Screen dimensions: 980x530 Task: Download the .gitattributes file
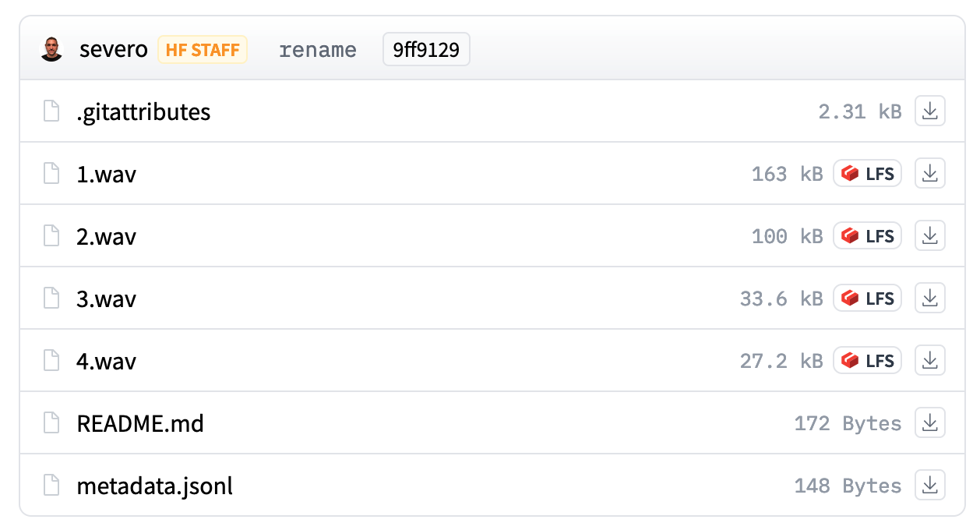[x=929, y=111]
